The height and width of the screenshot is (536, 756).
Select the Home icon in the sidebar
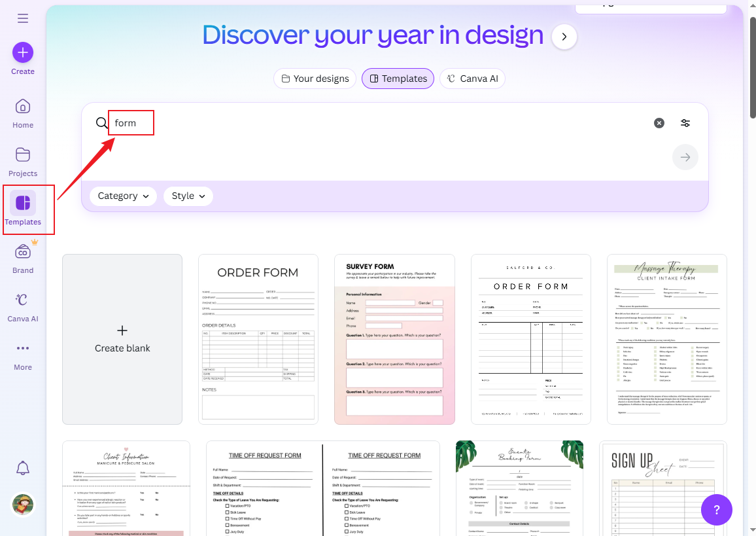click(22, 106)
